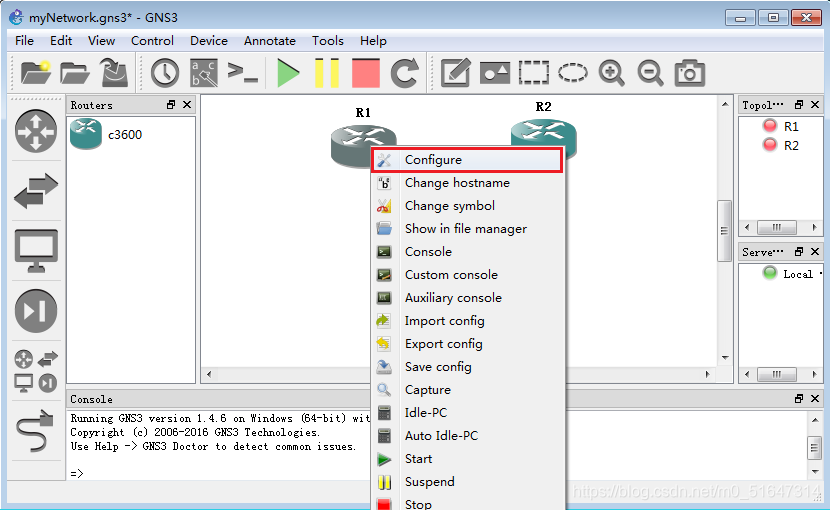Select R2 in Topology summary
This screenshot has height=510, width=830.
click(781, 145)
